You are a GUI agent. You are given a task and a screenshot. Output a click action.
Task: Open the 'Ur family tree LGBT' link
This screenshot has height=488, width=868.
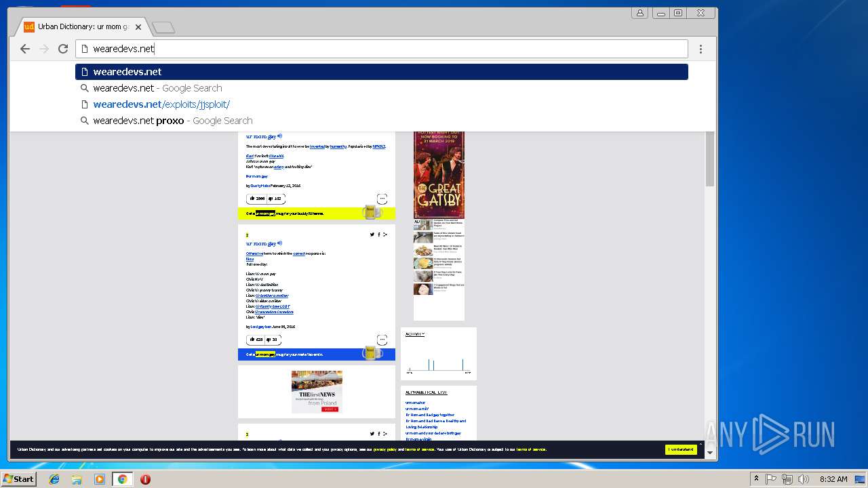coord(273,306)
